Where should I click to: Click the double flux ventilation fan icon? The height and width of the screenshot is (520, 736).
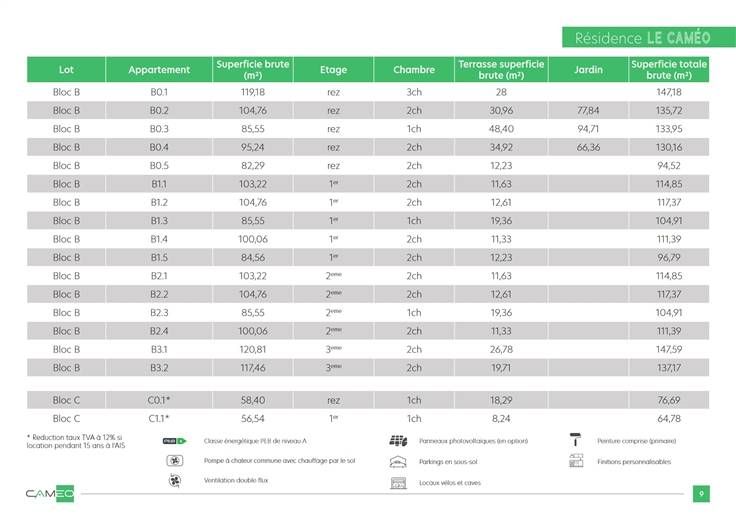pos(175,481)
